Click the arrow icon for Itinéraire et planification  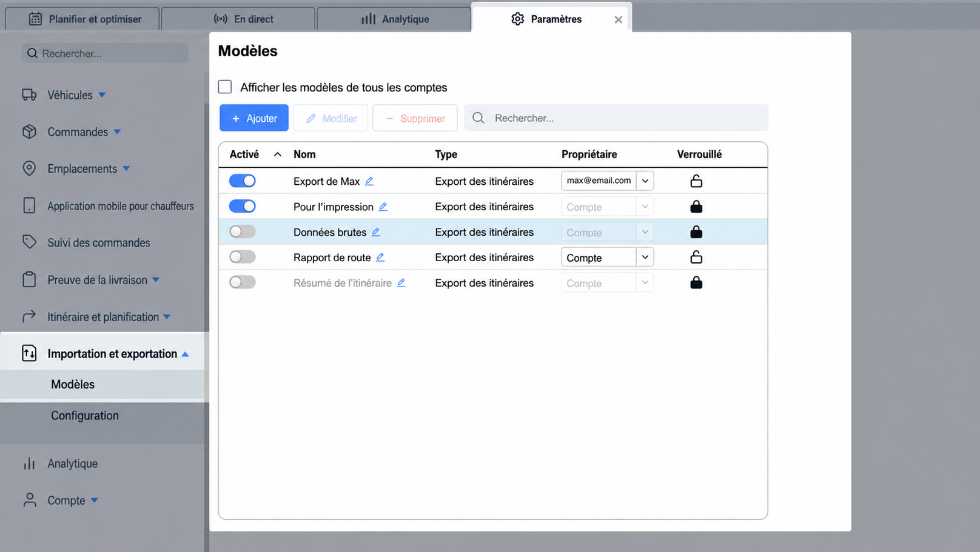click(x=29, y=316)
